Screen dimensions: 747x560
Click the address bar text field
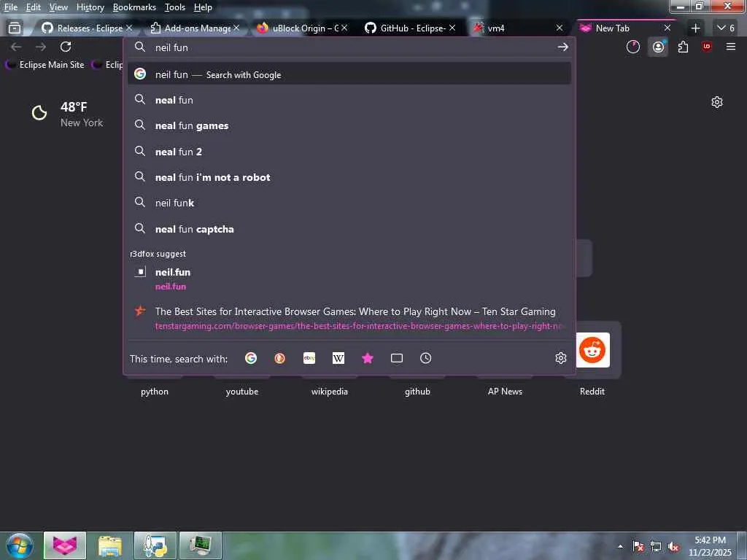click(x=350, y=47)
